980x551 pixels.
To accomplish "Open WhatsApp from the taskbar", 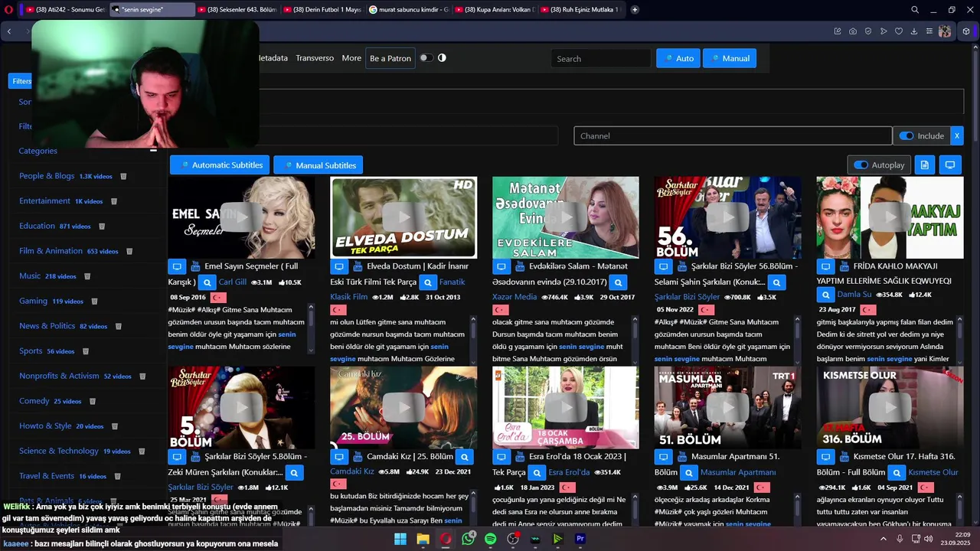I will (468, 539).
